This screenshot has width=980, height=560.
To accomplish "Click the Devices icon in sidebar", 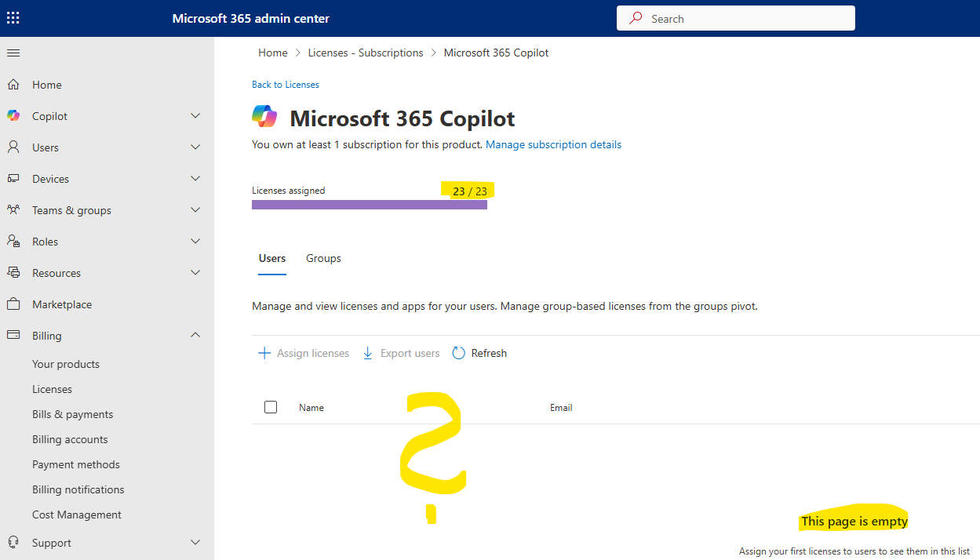I will click(13, 179).
